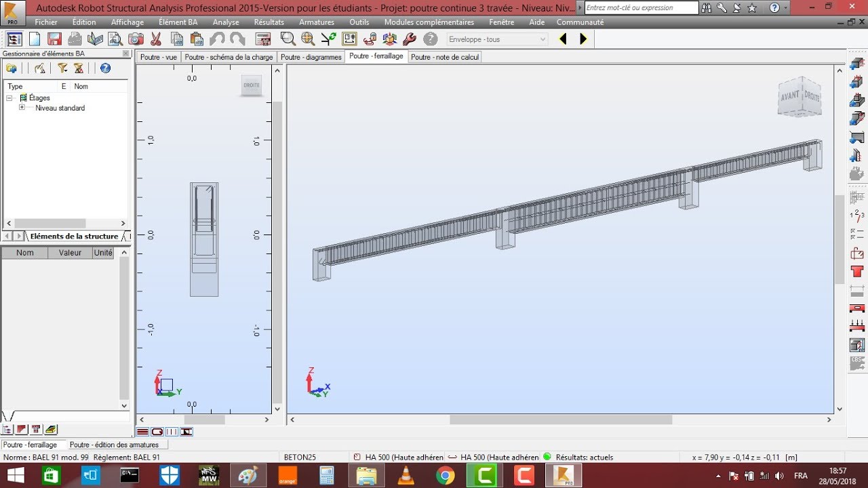Switch to Poutre - schéma de la charge tab
Image resolution: width=868 pixels, height=488 pixels.
(x=229, y=57)
